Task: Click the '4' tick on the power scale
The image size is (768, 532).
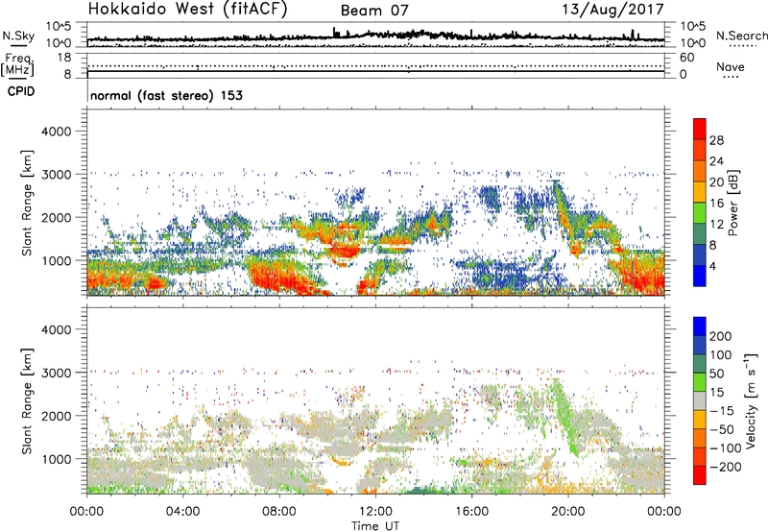Action: [712, 266]
